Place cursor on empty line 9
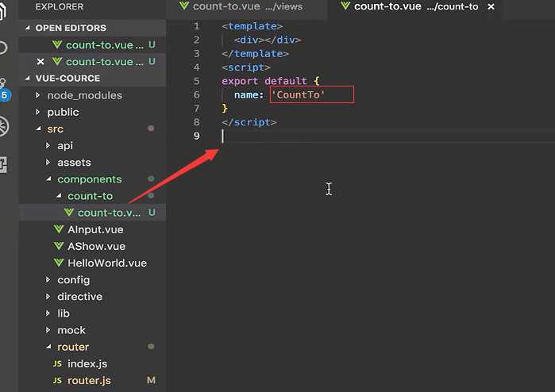This screenshot has width=555, height=392. 388,136
